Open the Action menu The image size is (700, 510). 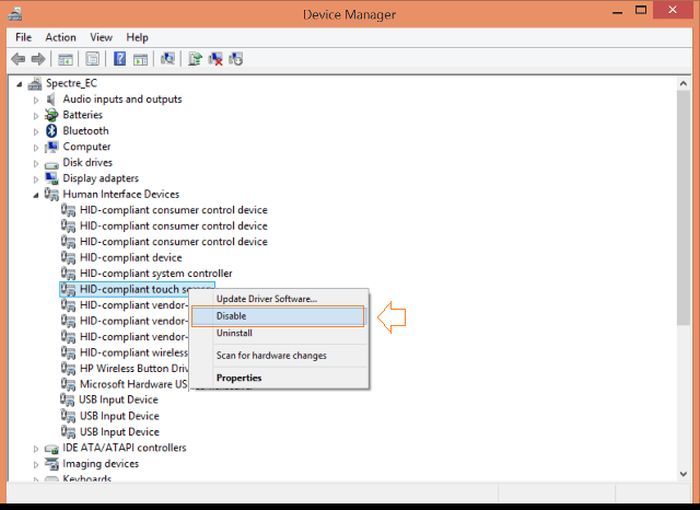pos(60,37)
